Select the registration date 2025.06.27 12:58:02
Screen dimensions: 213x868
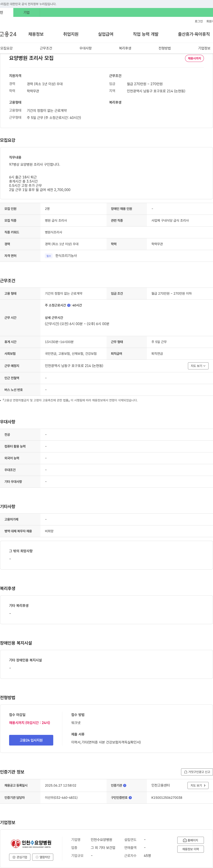[61, 785]
